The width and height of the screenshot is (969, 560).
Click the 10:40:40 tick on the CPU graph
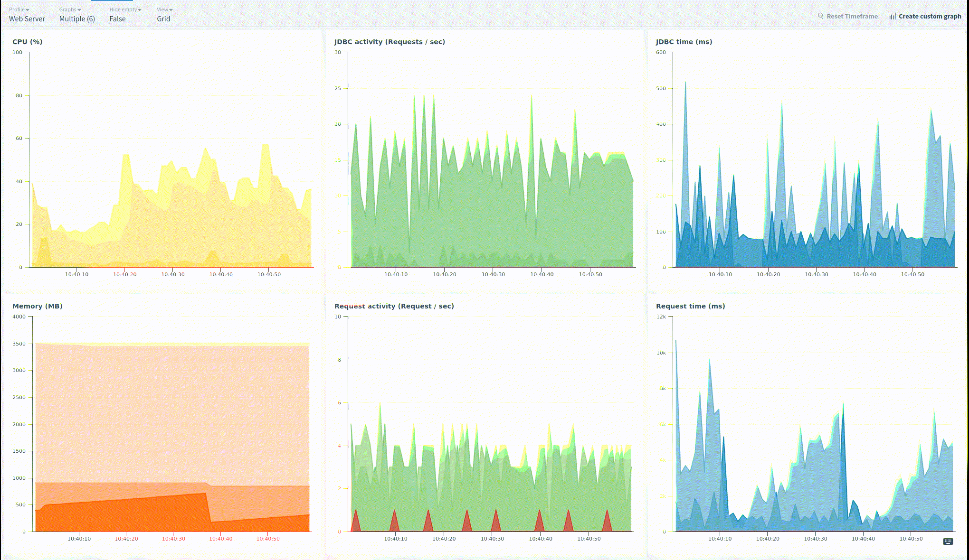tap(221, 274)
